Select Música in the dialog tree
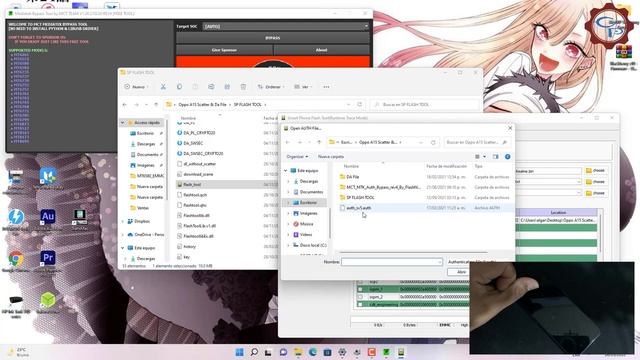Screen dimensions: 640x360 pyautogui.click(x=306, y=224)
